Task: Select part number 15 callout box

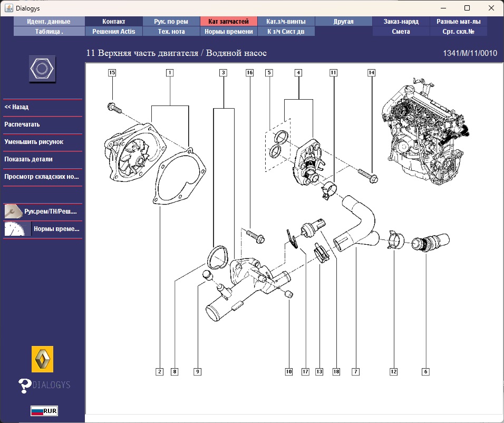Action: 112,73
